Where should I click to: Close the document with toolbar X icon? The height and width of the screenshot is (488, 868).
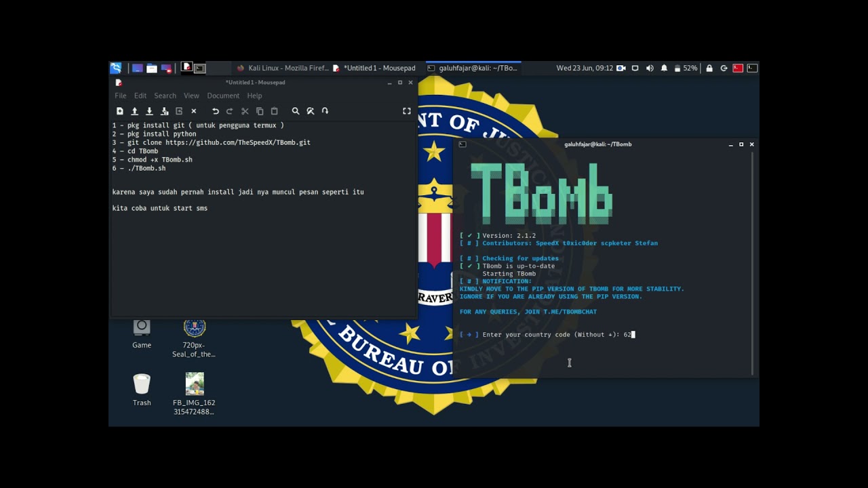(193, 111)
